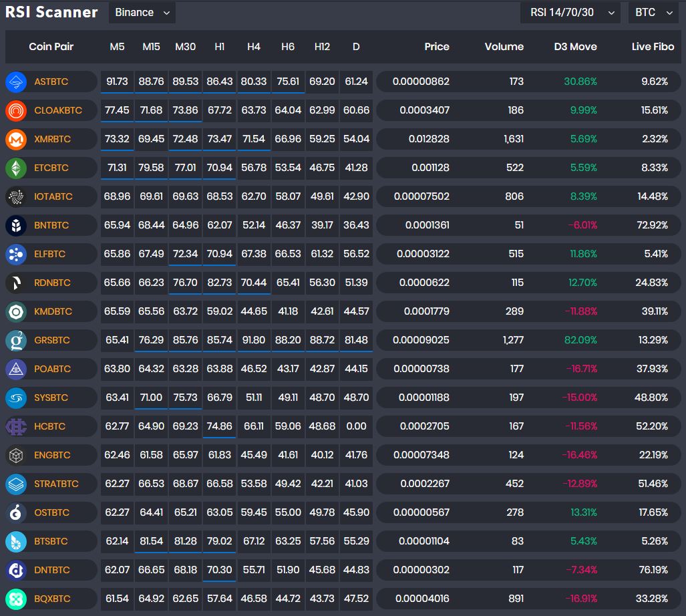Sort by M15 column header

point(152,47)
